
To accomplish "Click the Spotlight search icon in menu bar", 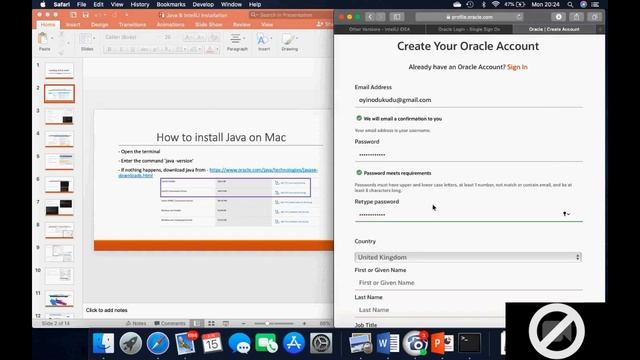I will click(570, 4).
